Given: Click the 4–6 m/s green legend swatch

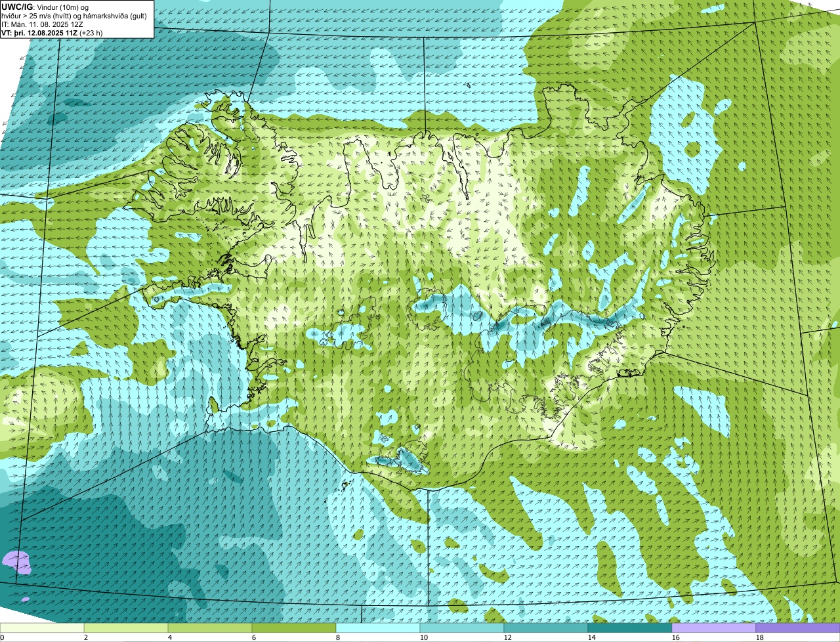Looking at the screenshot, I should pos(210,628).
